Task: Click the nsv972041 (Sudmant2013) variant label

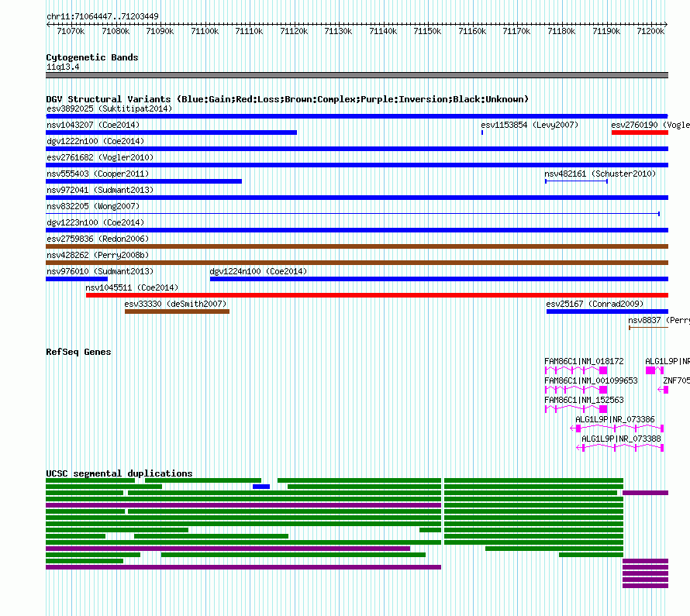Action: (100, 190)
